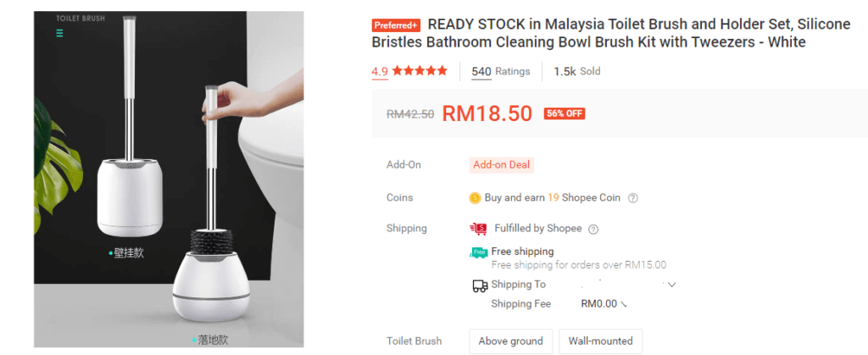Click the teal menu icon in product image
This screenshot has width=868, height=355.
59,33
